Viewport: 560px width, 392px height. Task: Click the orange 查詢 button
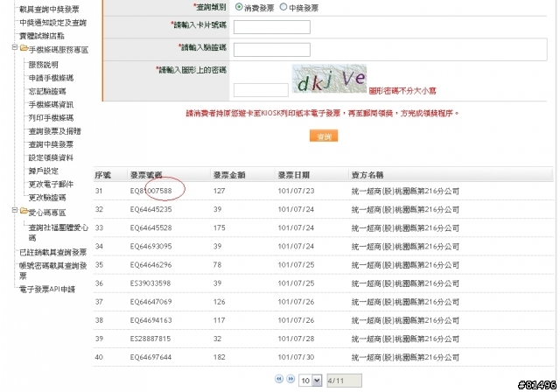tap(324, 136)
